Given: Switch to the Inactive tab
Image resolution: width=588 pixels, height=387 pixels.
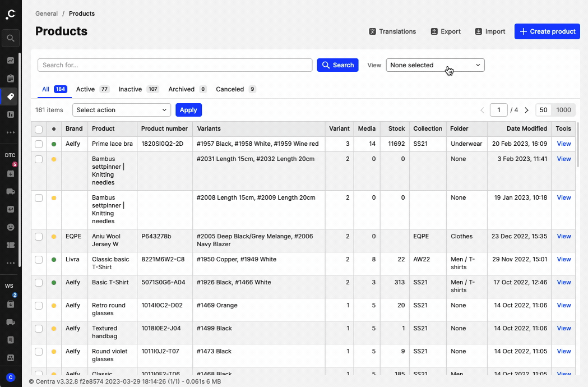Looking at the screenshot, I should [130, 89].
